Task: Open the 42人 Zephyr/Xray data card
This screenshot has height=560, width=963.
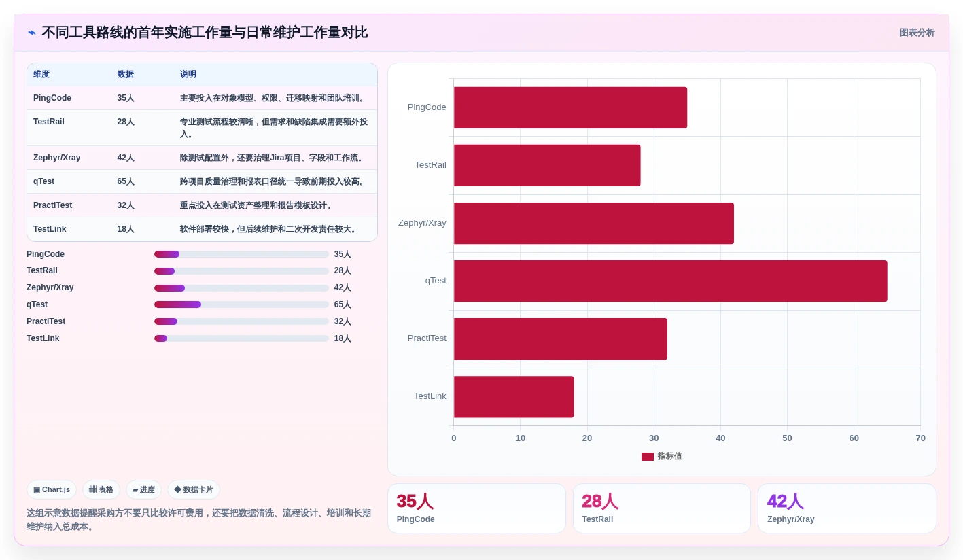Action: (847, 508)
